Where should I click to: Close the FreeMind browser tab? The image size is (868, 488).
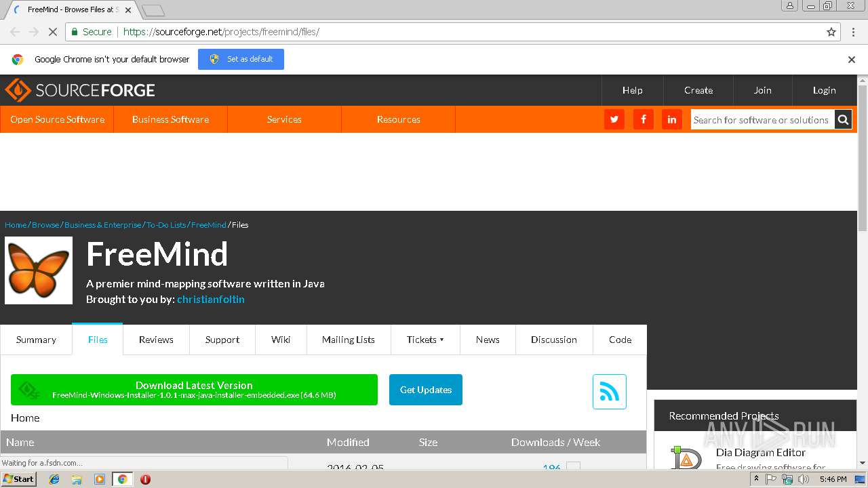[x=128, y=10]
